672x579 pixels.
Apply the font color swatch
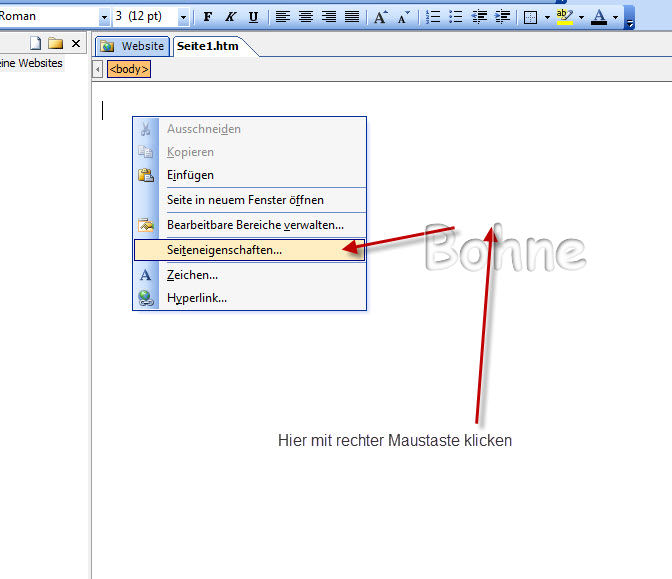point(598,17)
